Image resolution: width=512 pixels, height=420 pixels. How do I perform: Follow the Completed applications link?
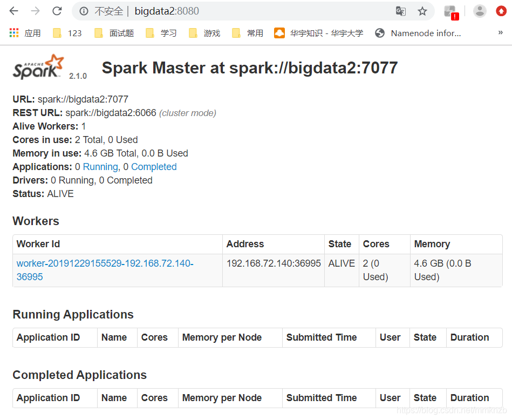coord(154,167)
